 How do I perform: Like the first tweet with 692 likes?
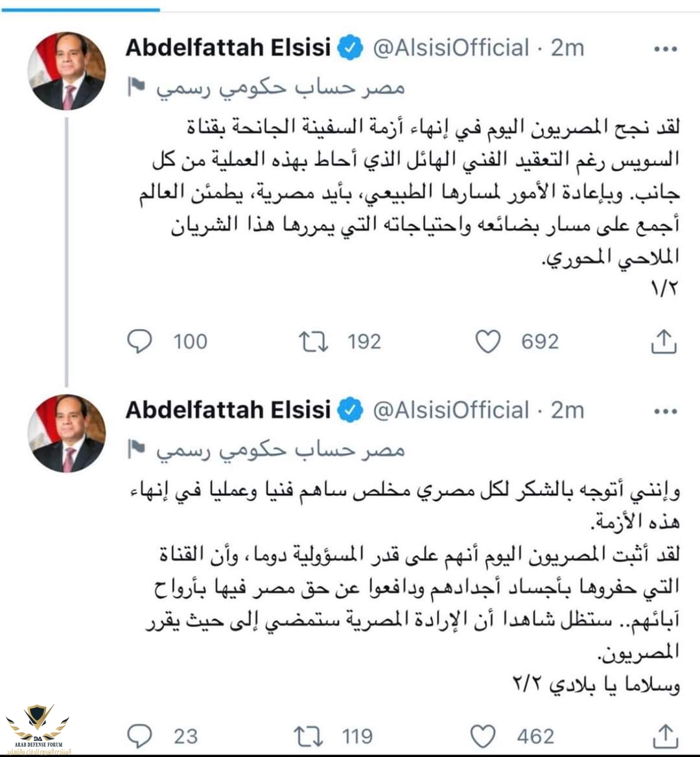488,342
